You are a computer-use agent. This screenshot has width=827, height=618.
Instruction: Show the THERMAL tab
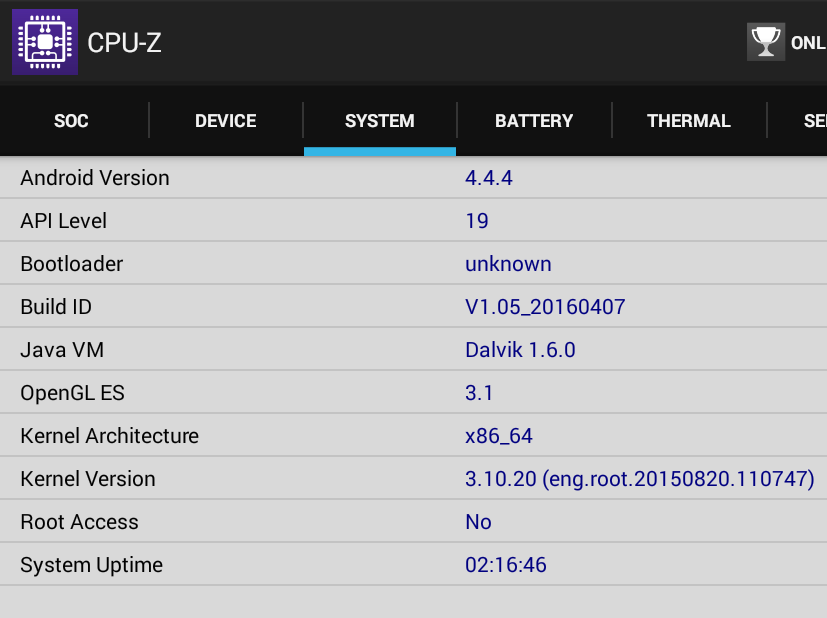[x=689, y=121]
